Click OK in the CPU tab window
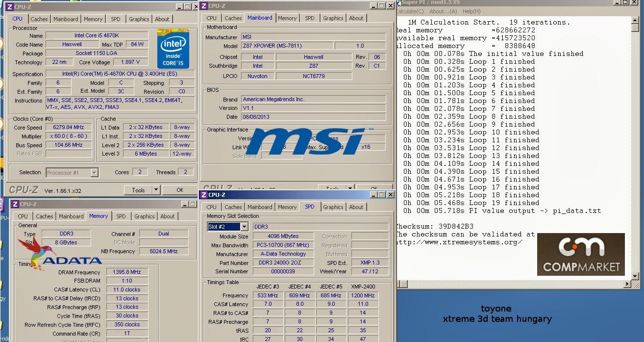The image size is (644, 342). tap(180, 190)
